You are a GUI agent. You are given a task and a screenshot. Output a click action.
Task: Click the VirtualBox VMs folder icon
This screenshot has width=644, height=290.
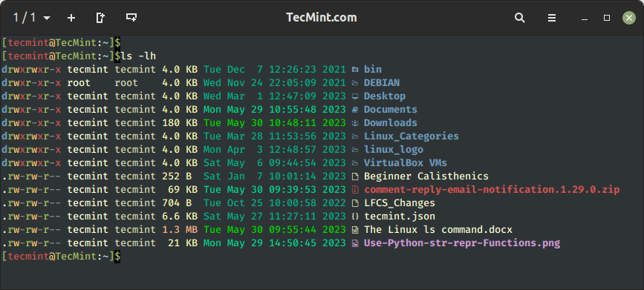(355, 163)
